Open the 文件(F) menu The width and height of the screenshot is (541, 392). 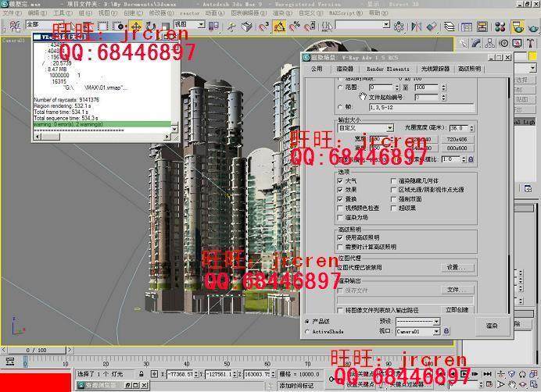(12, 13)
